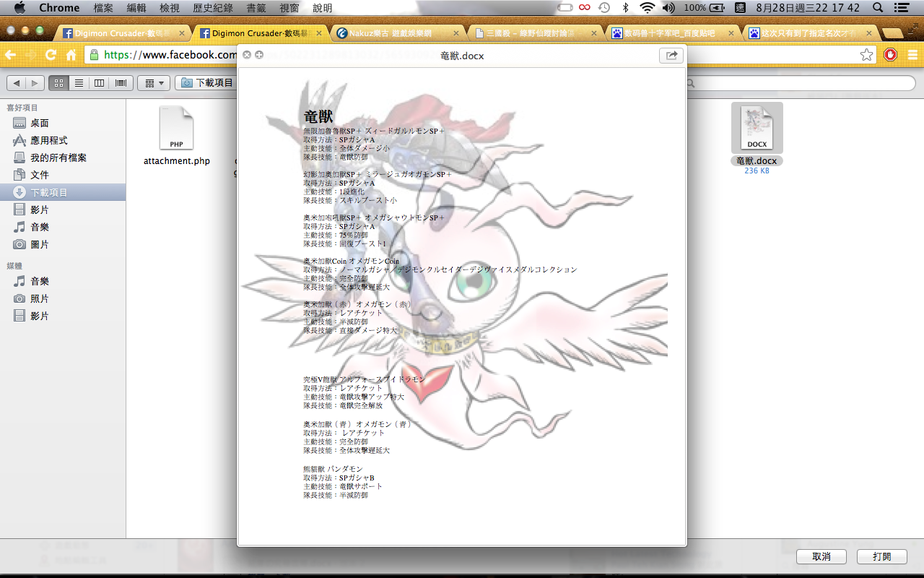Open Spotlight search in menu bar

click(x=878, y=8)
